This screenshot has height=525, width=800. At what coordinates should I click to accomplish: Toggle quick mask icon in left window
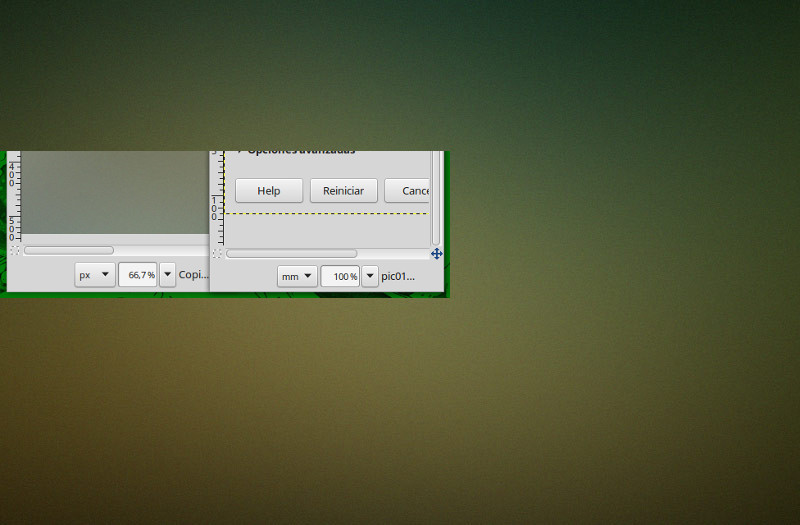click(x=14, y=251)
